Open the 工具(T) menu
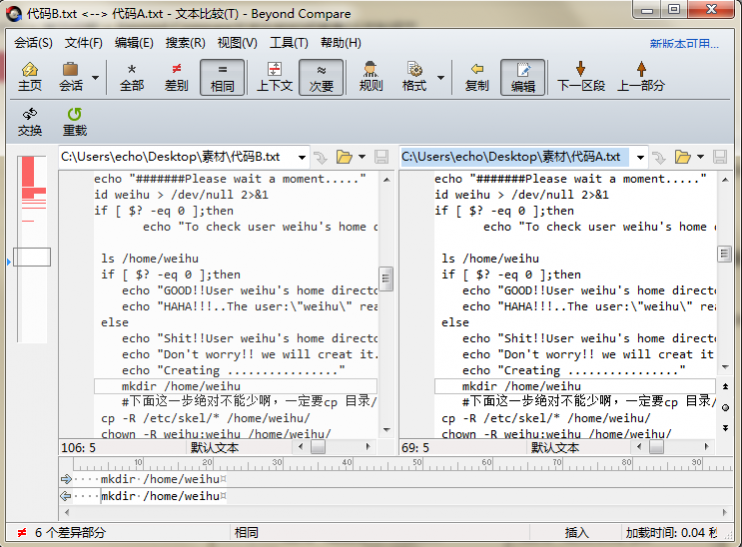742x547 pixels. 289,43
